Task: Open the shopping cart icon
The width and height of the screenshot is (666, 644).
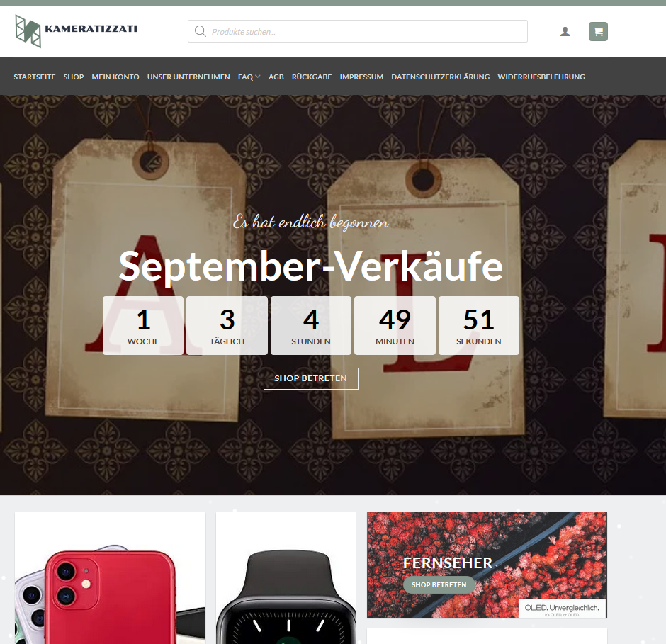Action: pyautogui.click(x=598, y=31)
